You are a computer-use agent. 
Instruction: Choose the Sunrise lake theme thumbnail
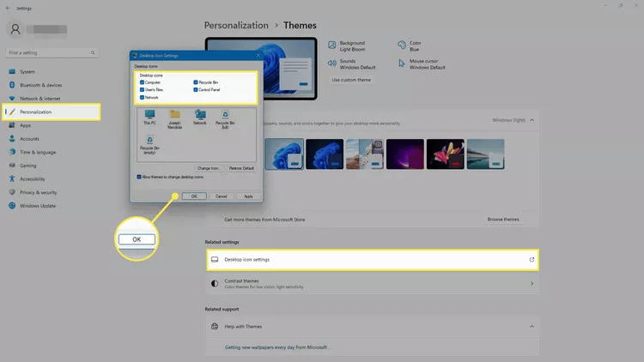point(485,154)
